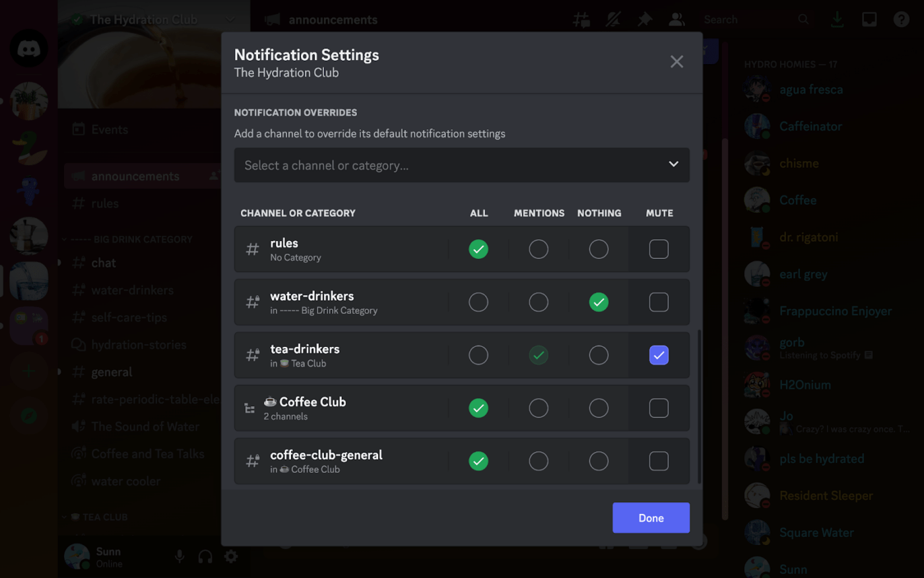Screen dimensions: 924x578
Task: Click the Search input field
Action: [752, 19]
